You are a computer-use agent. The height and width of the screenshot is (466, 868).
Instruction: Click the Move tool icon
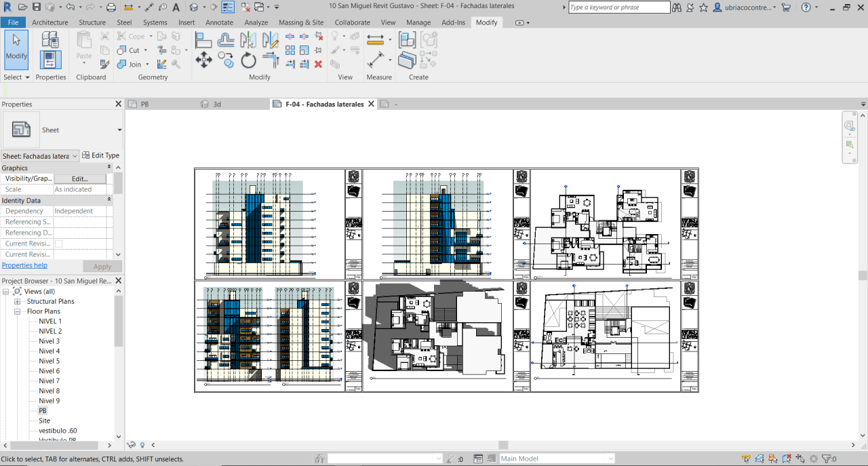click(x=203, y=60)
